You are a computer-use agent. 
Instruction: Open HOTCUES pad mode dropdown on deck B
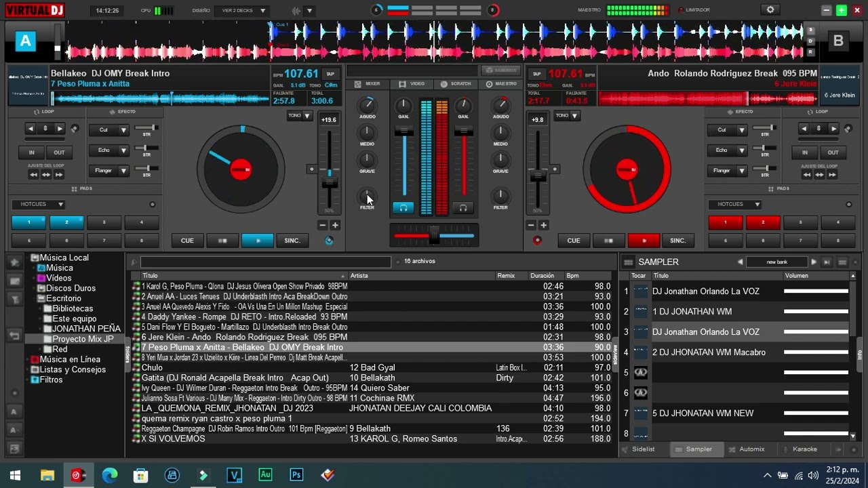coord(734,204)
